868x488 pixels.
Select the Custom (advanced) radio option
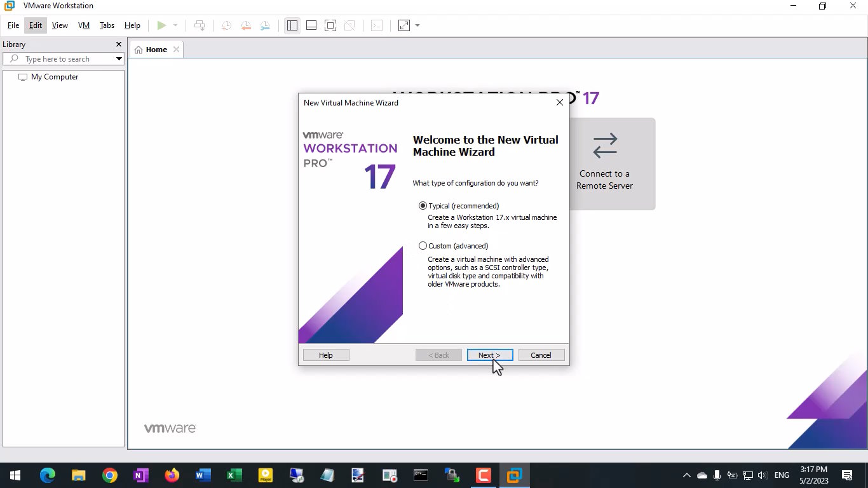click(x=423, y=246)
